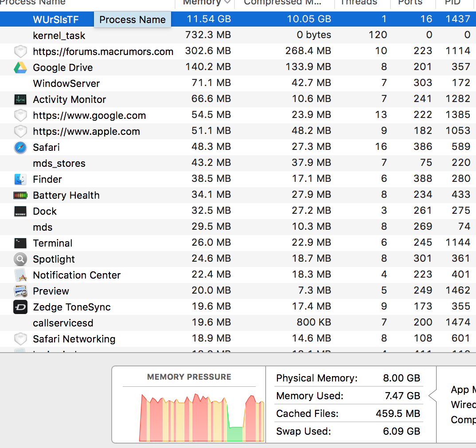Click the Process Name tooltip
Image resolution: width=476 pixels, height=448 pixels.
click(x=133, y=20)
